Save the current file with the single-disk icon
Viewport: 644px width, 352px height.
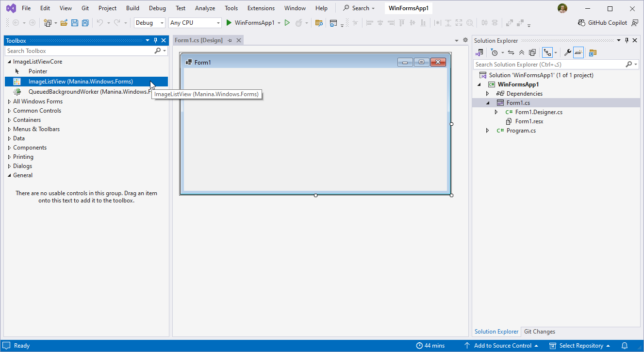pos(75,23)
